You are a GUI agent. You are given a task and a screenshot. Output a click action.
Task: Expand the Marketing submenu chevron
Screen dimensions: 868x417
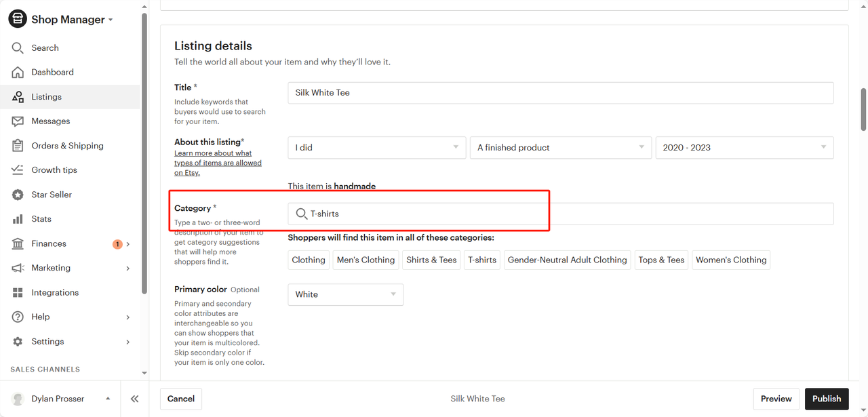click(x=128, y=269)
